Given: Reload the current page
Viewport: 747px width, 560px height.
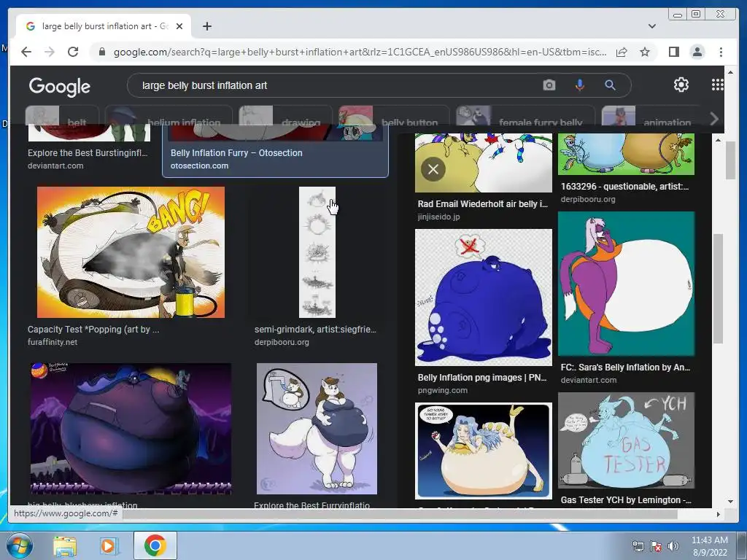Looking at the screenshot, I should pos(73,52).
